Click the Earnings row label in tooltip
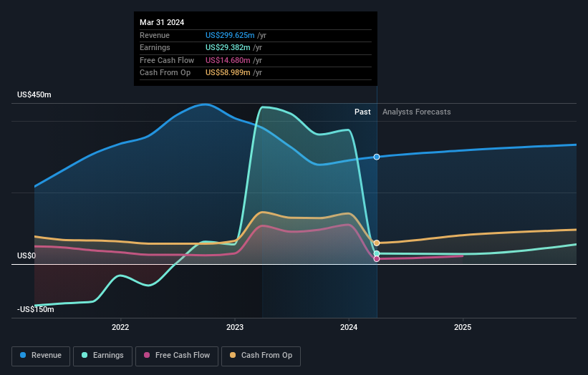Screen dimensions: 588x375 click(155, 47)
